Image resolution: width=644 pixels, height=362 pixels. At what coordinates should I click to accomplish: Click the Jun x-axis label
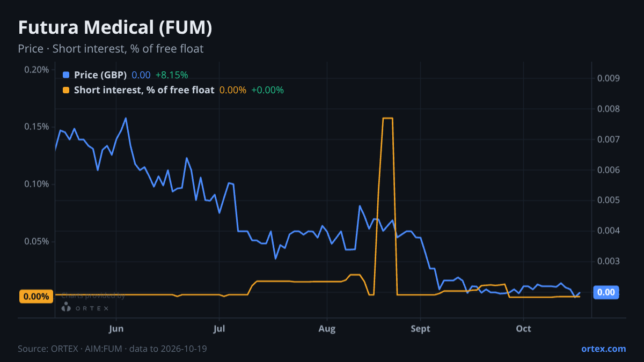(116, 329)
